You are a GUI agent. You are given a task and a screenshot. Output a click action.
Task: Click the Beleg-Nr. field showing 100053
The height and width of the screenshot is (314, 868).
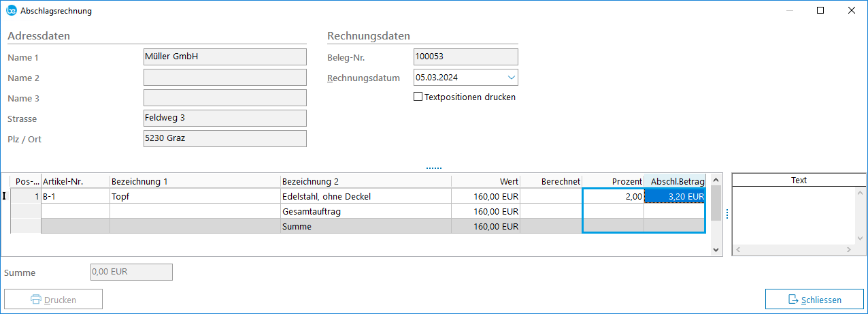(x=465, y=57)
